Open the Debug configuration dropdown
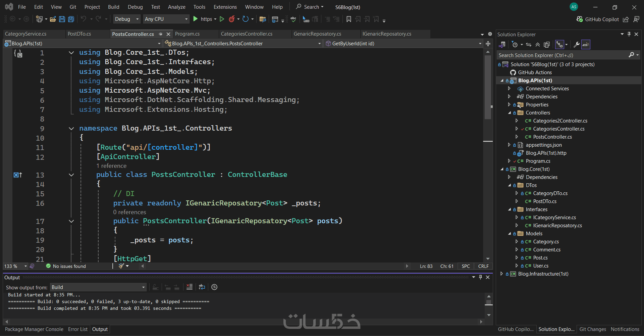Screen dimensions: 644x336 (x=127, y=19)
